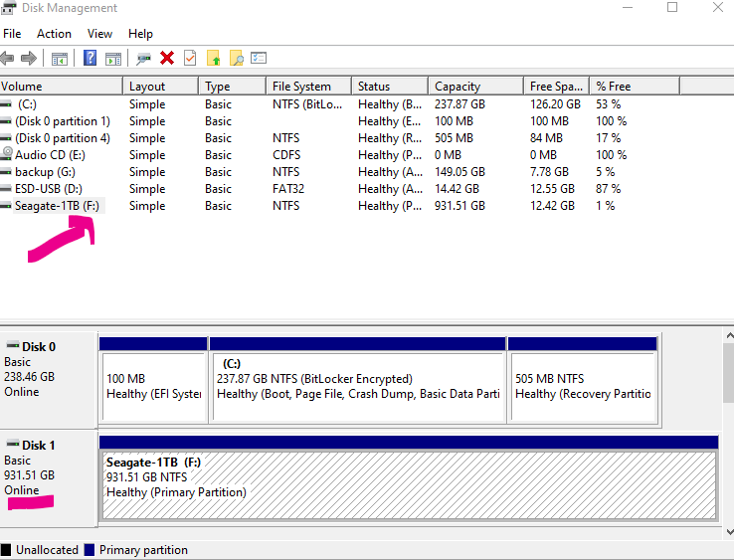Toggle the Show/Hide Action Pane icon

113,59
